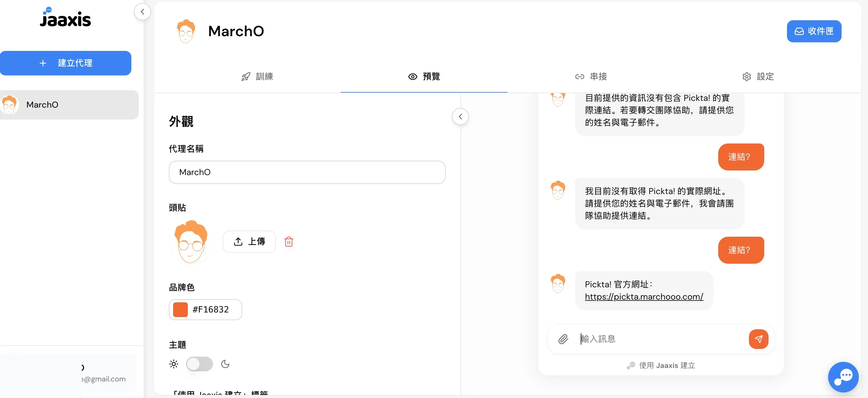This screenshot has height=398, width=868.
Task: Click the 輸入訊息 message input field
Action: coord(661,339)
